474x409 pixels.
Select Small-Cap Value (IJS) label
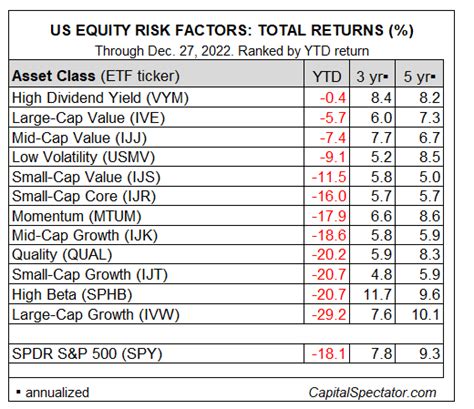(86, 177)
